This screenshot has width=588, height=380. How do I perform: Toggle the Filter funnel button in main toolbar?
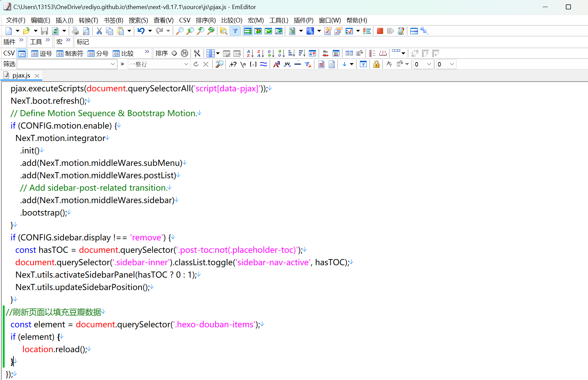coord(235,31)
